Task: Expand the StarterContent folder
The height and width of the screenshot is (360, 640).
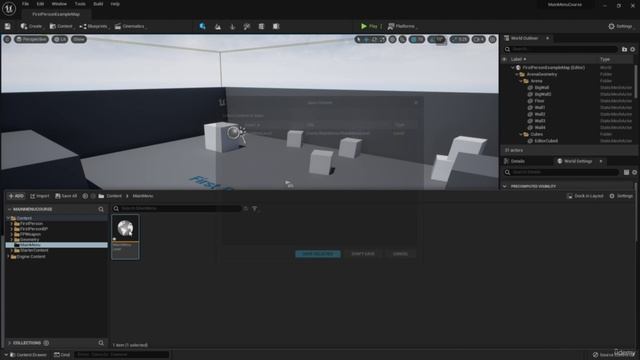Action: tap(11, 250)
